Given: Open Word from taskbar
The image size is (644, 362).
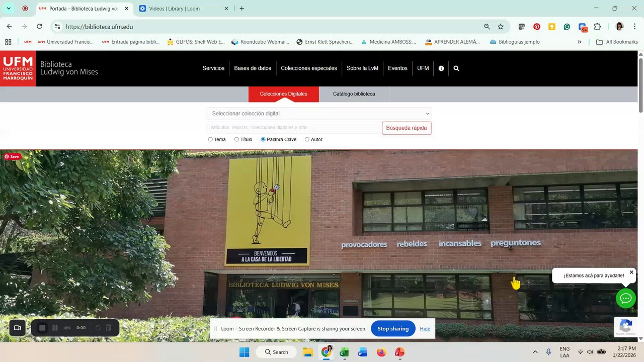Looking at the screenshot, I should [363, 352].
